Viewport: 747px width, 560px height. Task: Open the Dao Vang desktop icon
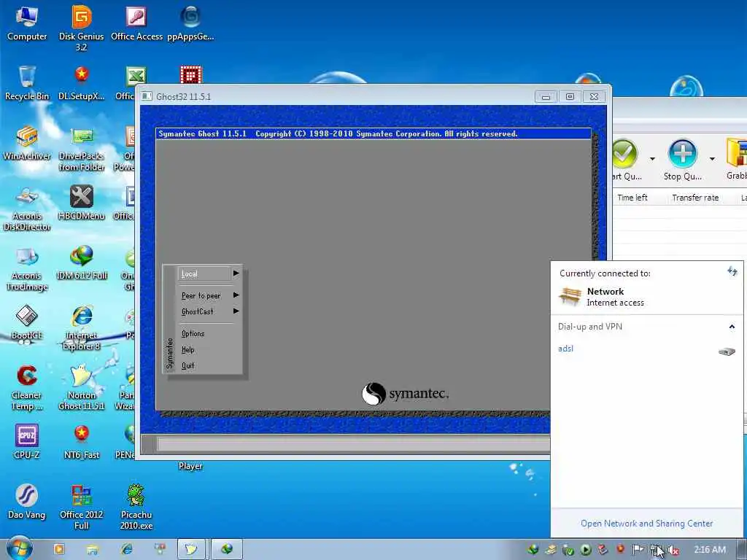pyautogui.click(x=27, y=502)
